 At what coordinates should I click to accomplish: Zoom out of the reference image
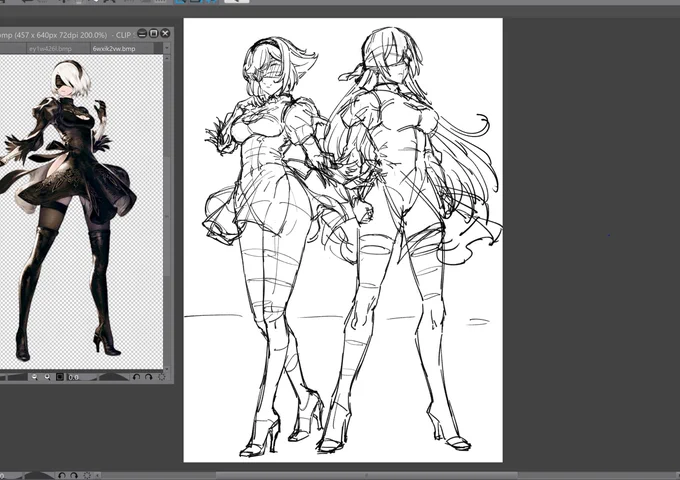pos(35,377)
